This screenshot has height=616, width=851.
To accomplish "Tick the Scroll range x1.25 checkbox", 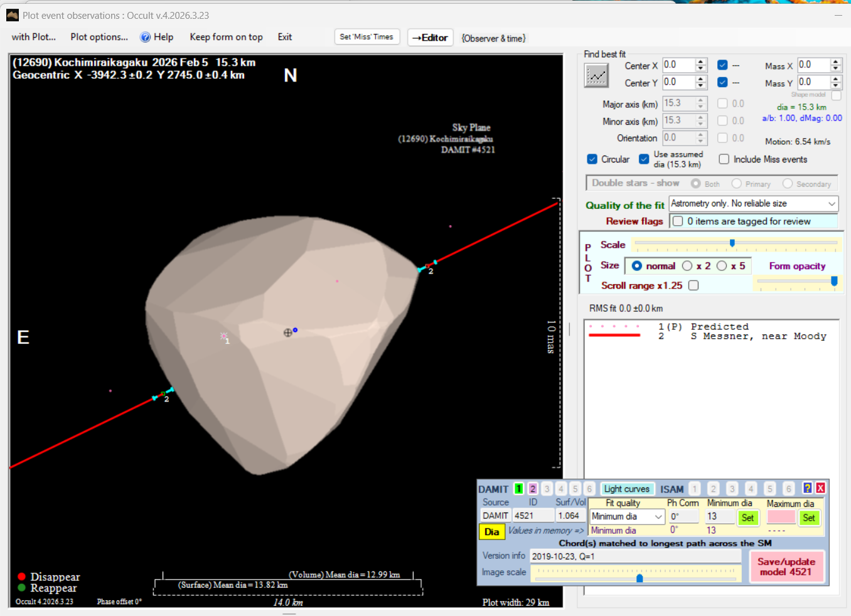I will pos(693,285).
